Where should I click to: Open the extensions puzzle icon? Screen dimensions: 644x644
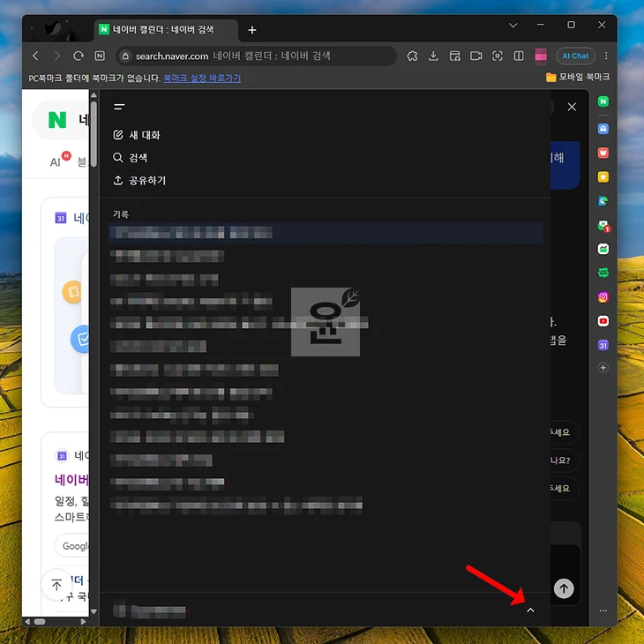pyautogui.click(x=412, y=56)
